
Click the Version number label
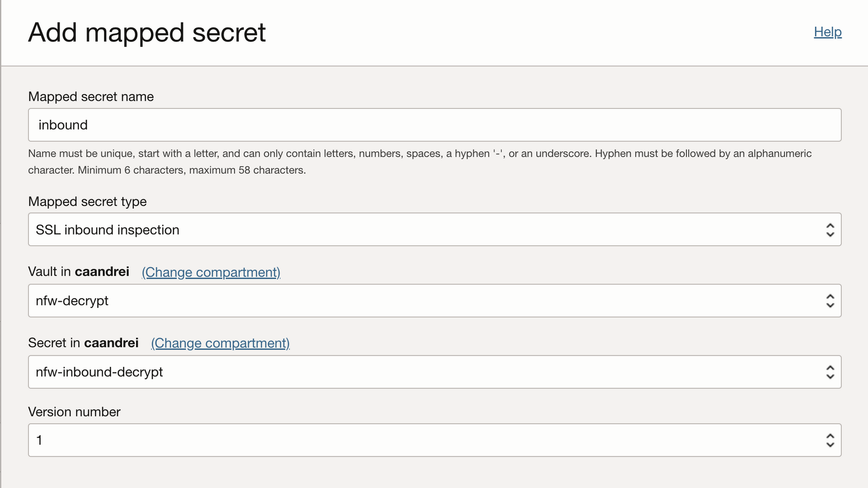74,412
